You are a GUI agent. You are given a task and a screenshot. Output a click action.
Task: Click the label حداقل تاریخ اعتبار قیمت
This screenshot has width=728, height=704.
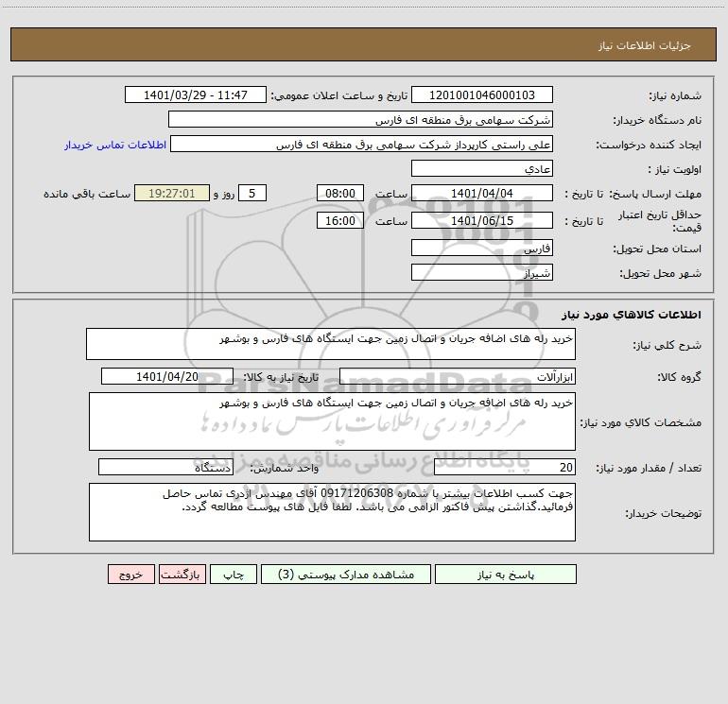[660, 221]
